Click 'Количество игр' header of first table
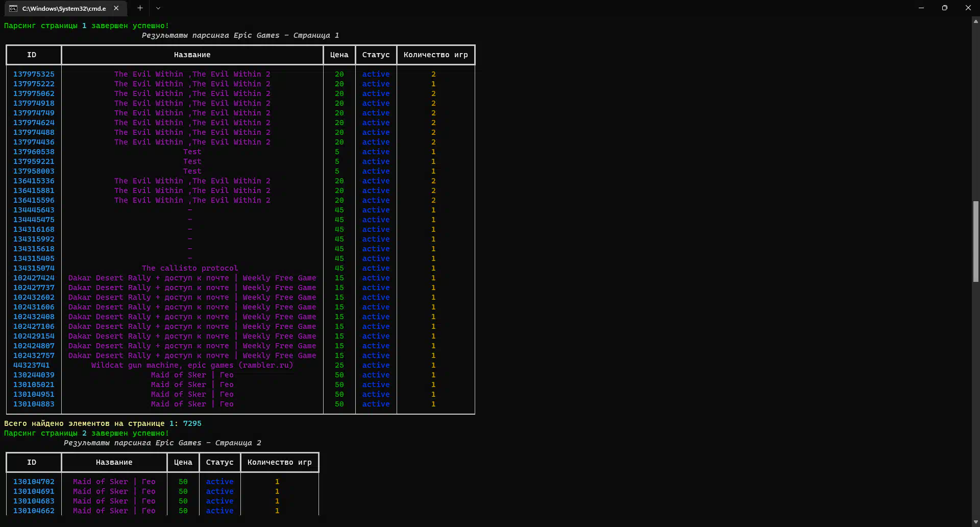 coord(436,55)
